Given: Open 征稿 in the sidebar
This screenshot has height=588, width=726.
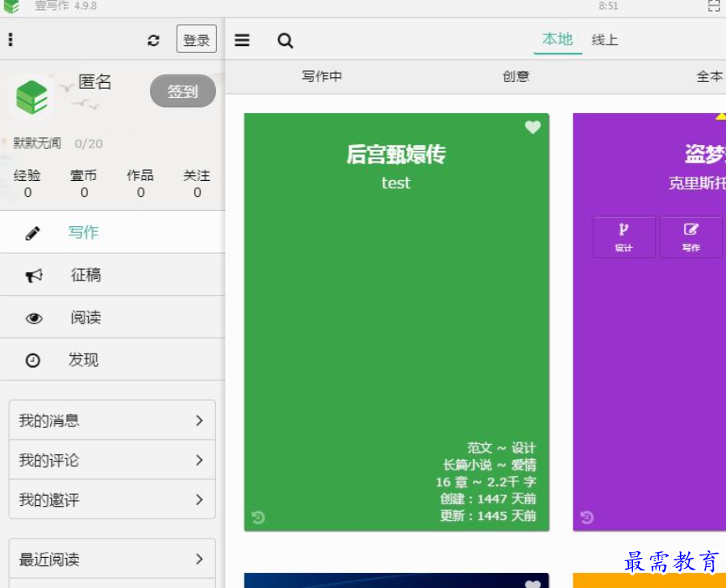Looking at the screenshot, I should 85,275.
